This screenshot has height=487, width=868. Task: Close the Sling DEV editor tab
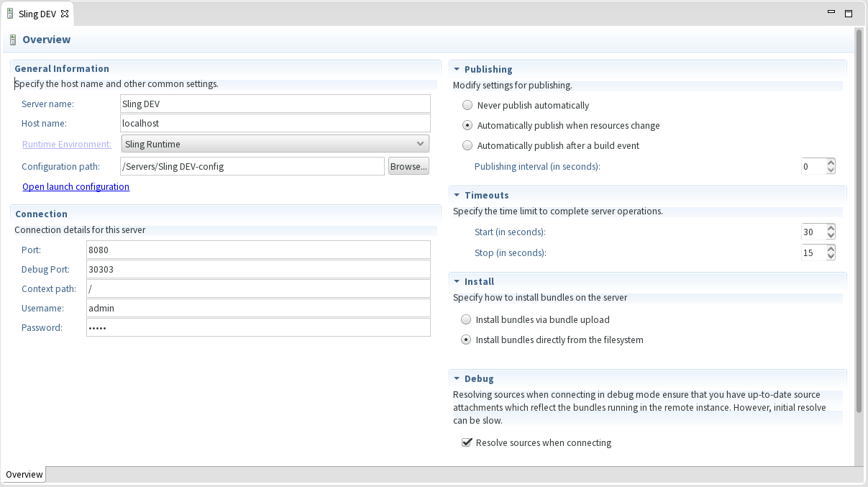pos(65,14)
